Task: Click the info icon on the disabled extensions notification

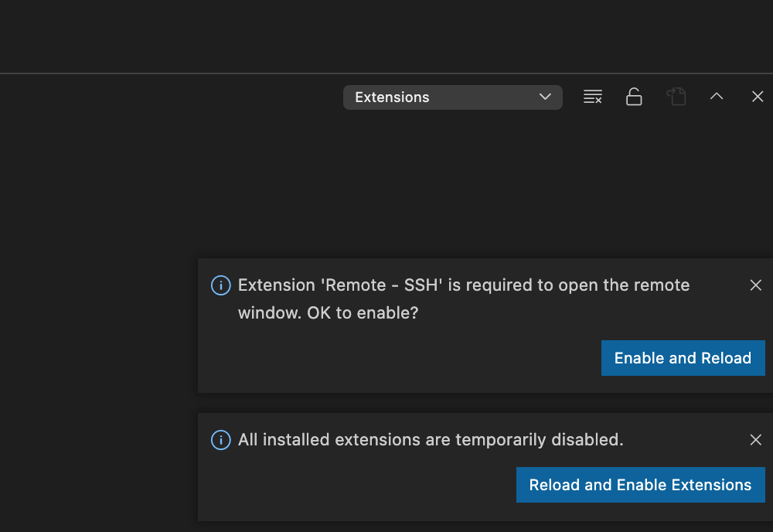Action: (220, 439)
